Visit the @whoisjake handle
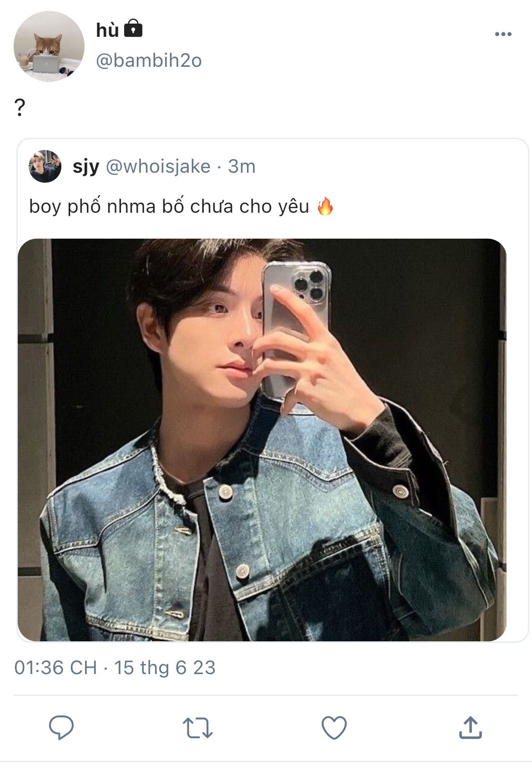The height and width of the screenshot is (770, 532). pos(158,166)
